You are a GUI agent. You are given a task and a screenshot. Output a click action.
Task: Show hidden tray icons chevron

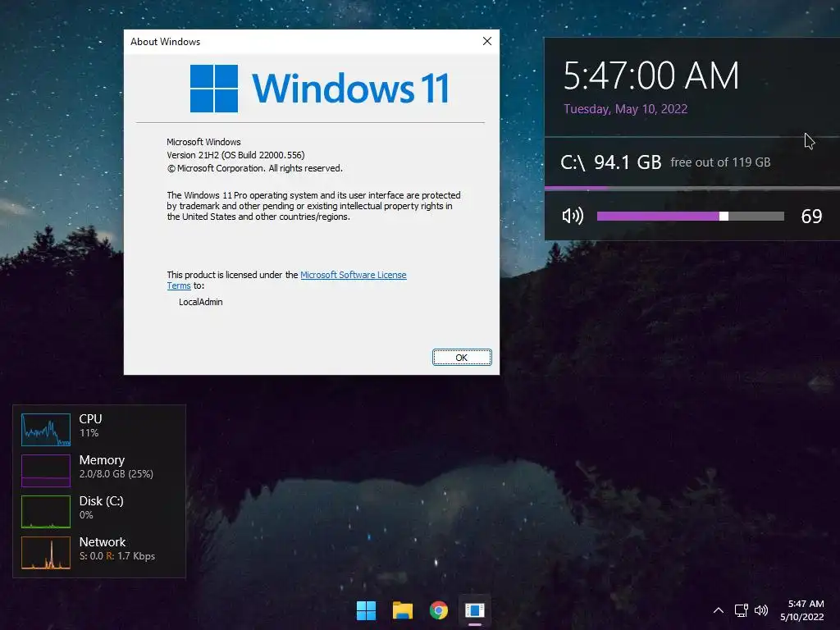(x=719, y=610)
